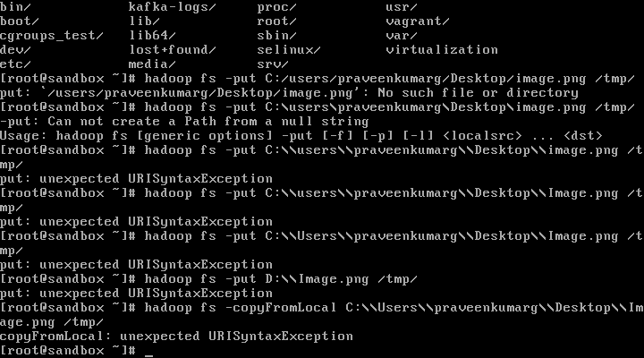The width and height of the screenshot is (644, 358).
Task: Click the 'No such file or directory' error
Action: (478, 93)
